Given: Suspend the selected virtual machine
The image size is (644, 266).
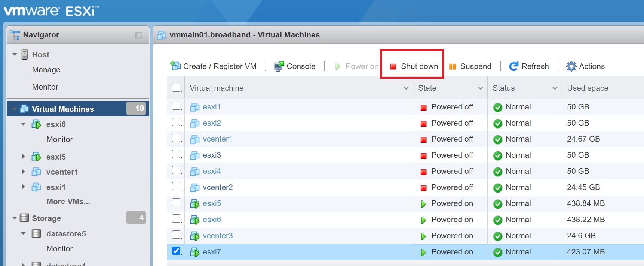Looking at the screenshot, I should (x=470, y=66).
